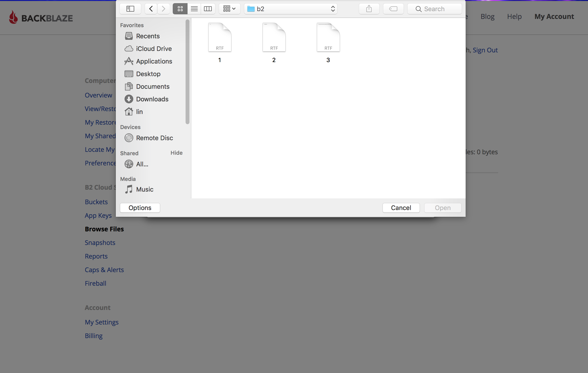
Task: Open the b2 folder path popup
Action: coord(290,9)
